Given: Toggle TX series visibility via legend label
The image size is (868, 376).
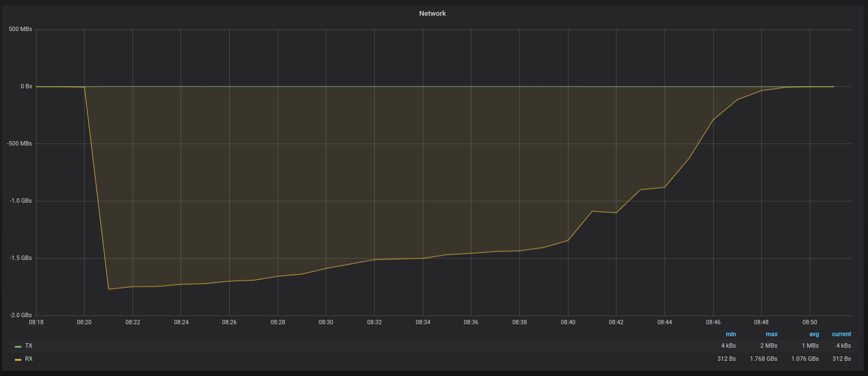Looking at the screenshot, I should pos(29,346).
